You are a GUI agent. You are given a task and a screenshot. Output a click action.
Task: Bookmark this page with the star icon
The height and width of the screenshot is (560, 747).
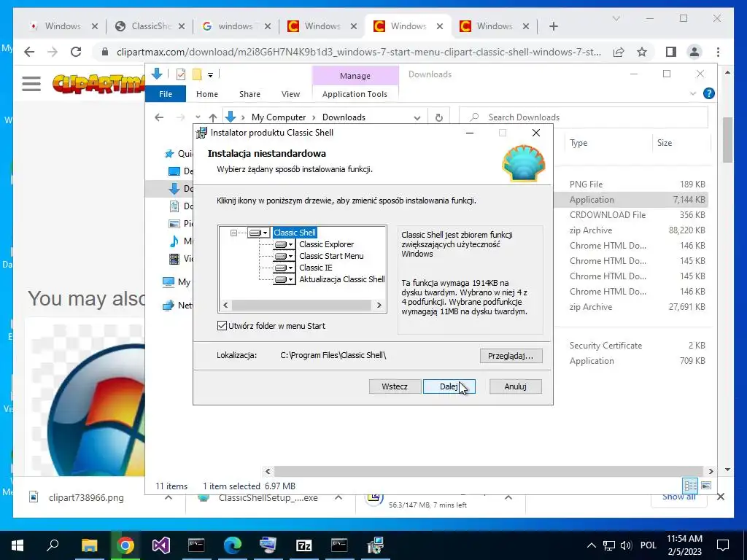click(642, 52)
